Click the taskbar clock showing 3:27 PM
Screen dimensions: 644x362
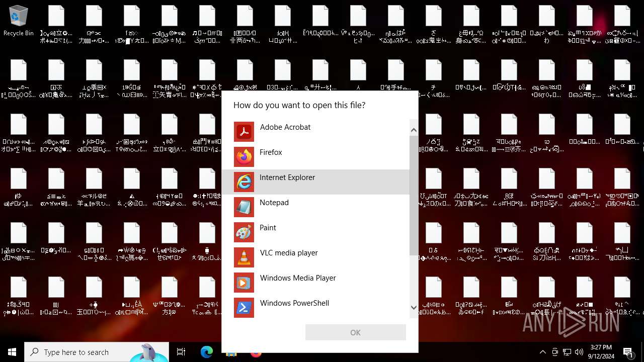(x=601, y=352)
